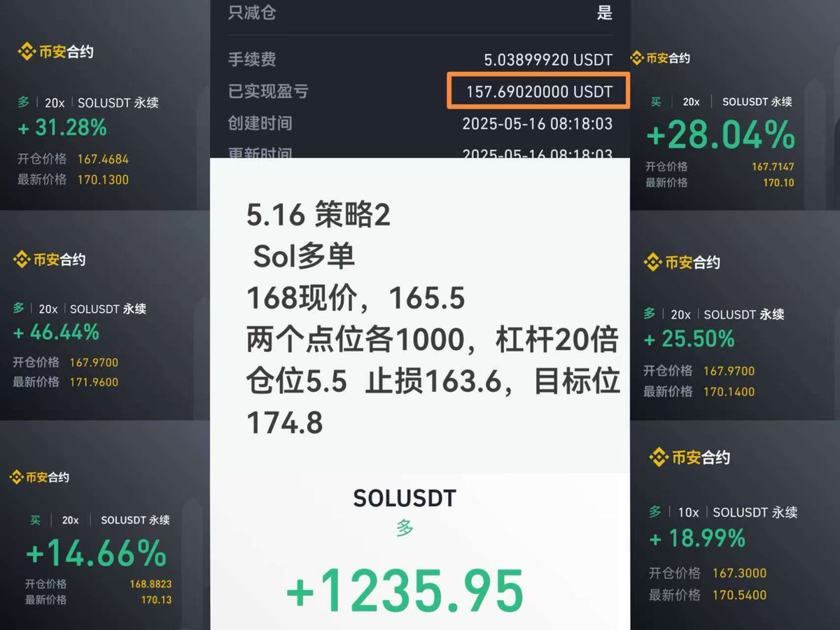Click the entry price 167.7147

pos(773,167)
